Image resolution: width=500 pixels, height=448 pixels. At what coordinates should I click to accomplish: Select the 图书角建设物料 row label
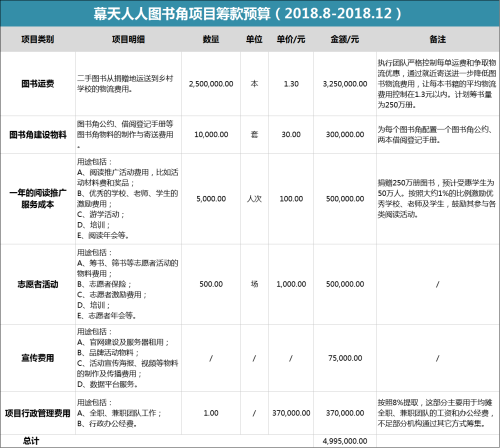(x=38, y=135)
